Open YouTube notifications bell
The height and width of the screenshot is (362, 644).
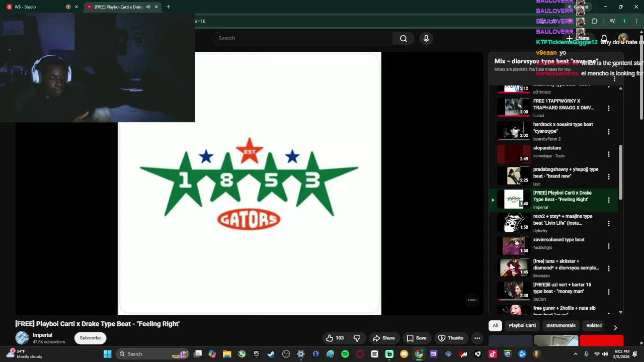604,39
